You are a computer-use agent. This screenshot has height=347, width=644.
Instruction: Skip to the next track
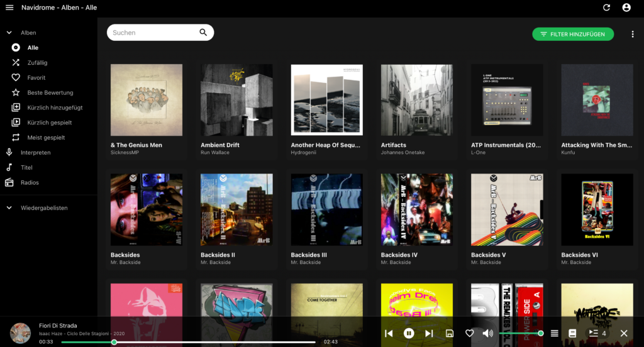click(x=429, y=333)
